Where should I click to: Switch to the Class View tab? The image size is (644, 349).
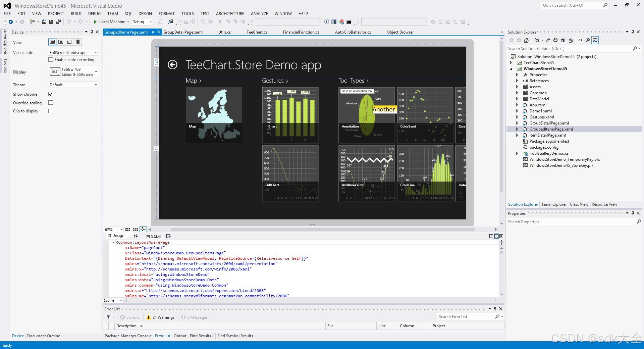tap(579, 204)
